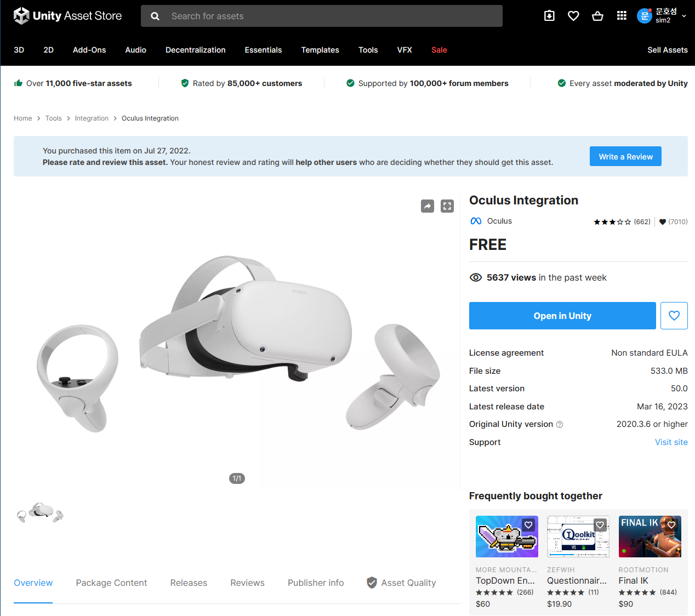Open the 2D category menu
The image size is (695, 616).
(49, 50)
